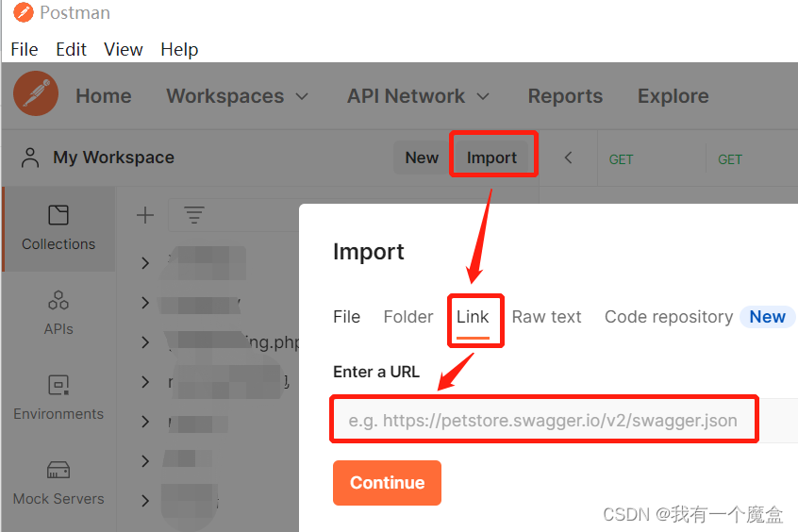The height and width of the screenshot is (532, 798).
Task: Switch to the Code repository tab
Action: (x=669, y=317)
